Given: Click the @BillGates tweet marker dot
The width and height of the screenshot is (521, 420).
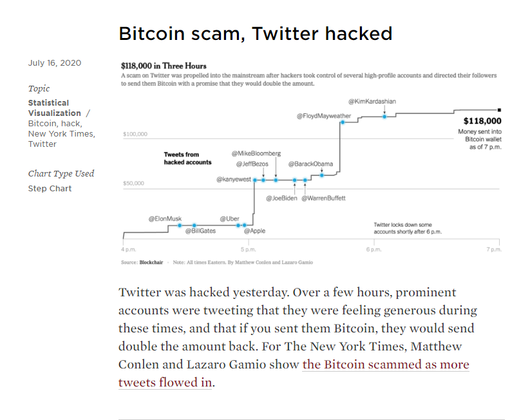Looking at the screenshot, I should tap(194, 225).
